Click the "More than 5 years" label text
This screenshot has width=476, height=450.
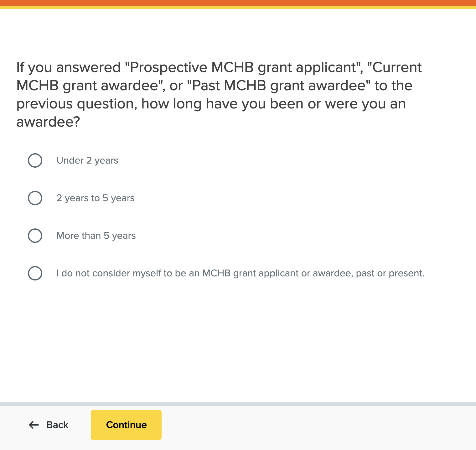click(x=96, y=236)
